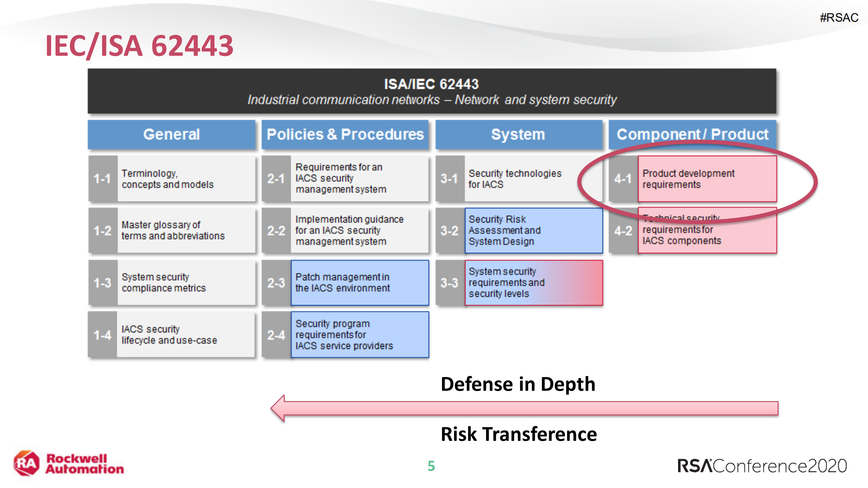Select Product development requirements box
Screen dimensions: 868x488
(707, 179)
